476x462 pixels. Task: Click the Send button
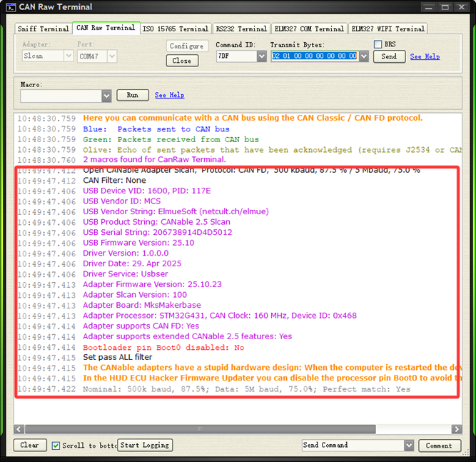[x=389, y=56]
